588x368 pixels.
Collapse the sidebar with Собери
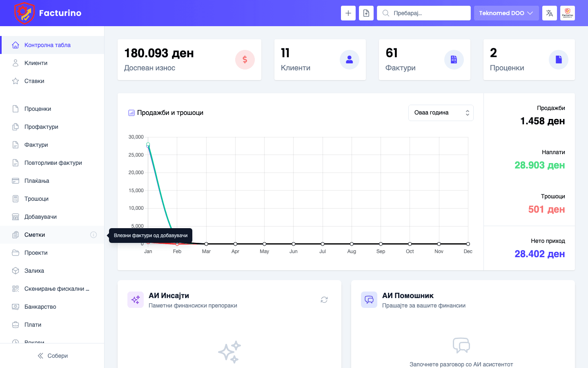(52, 356)
